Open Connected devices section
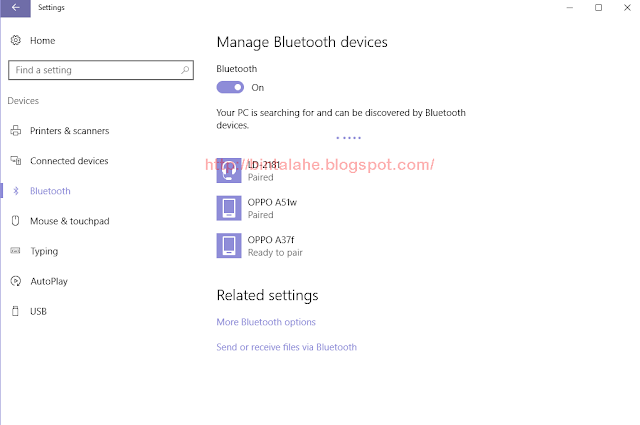Screen dimensions: 640x425 pos(69,161)
